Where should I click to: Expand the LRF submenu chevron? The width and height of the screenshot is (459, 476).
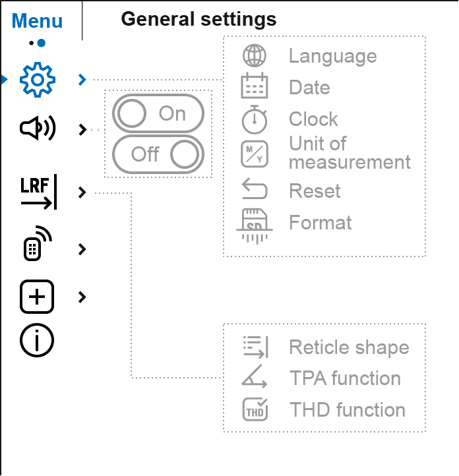click(82, 193)
